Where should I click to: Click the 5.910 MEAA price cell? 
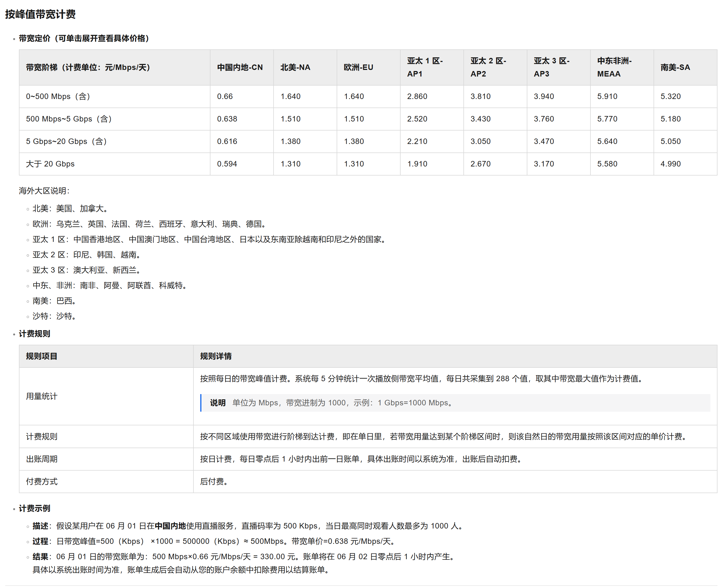click(x=607, y=96)
